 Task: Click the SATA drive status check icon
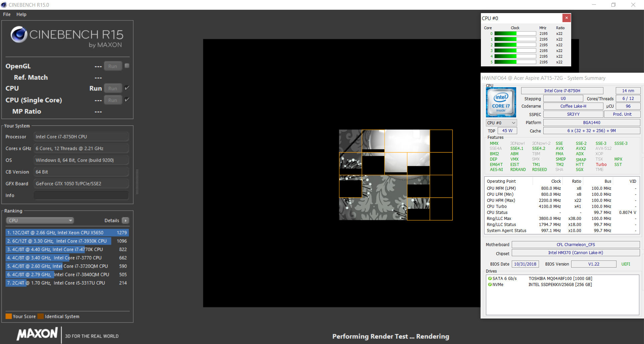490,278
